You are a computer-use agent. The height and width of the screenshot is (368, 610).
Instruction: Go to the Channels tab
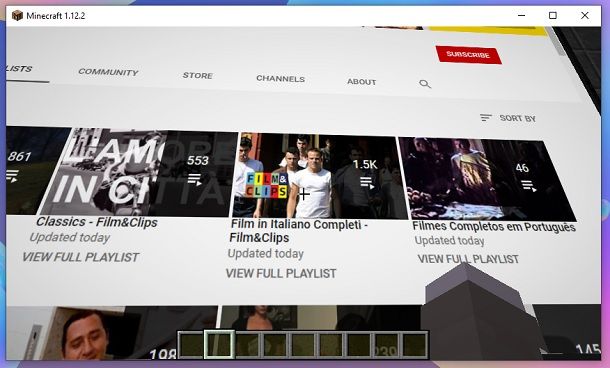click(x=280, y=79)
